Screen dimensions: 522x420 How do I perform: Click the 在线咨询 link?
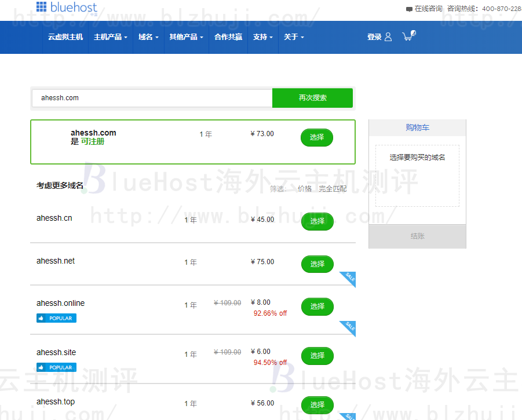pos(429,9)
